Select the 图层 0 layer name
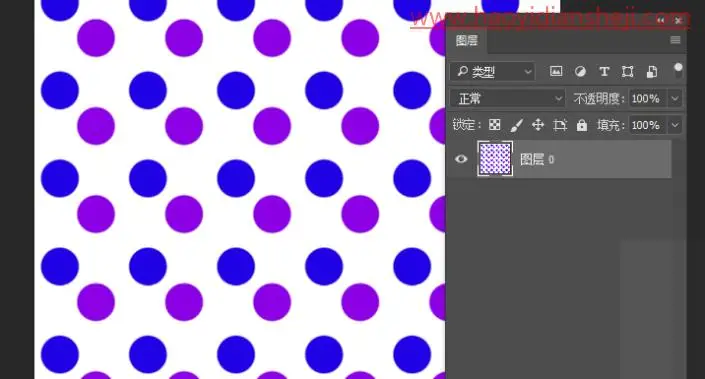This screenshot has width=705, height=379. [x=537, y=159]
